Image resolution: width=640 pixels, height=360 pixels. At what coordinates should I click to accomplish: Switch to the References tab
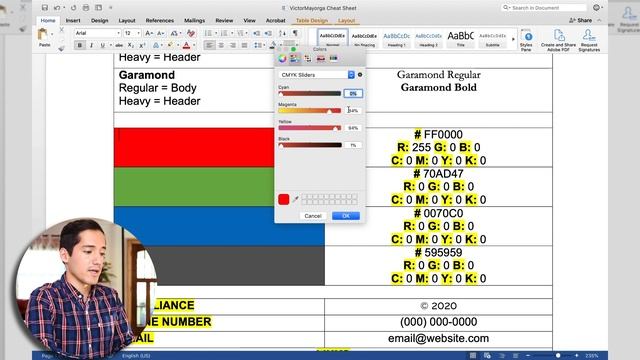coord(160,20)
